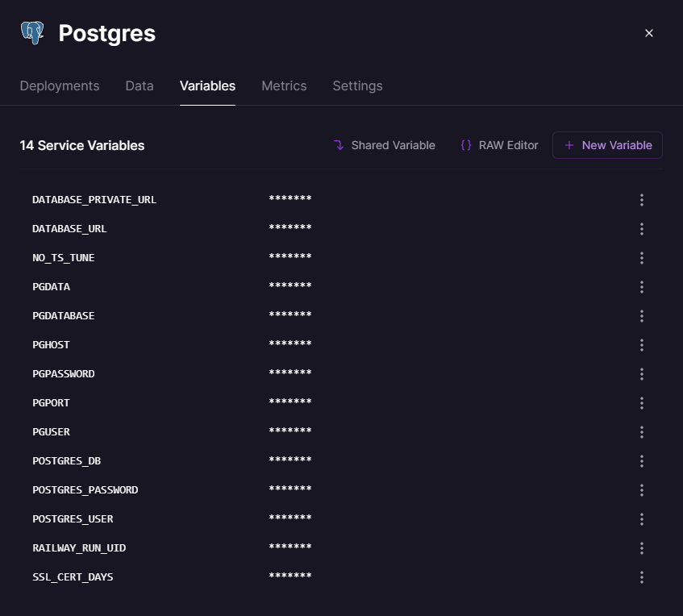Click the 14 Service Variables heading
Screen dimensions: 683x616
82,145
